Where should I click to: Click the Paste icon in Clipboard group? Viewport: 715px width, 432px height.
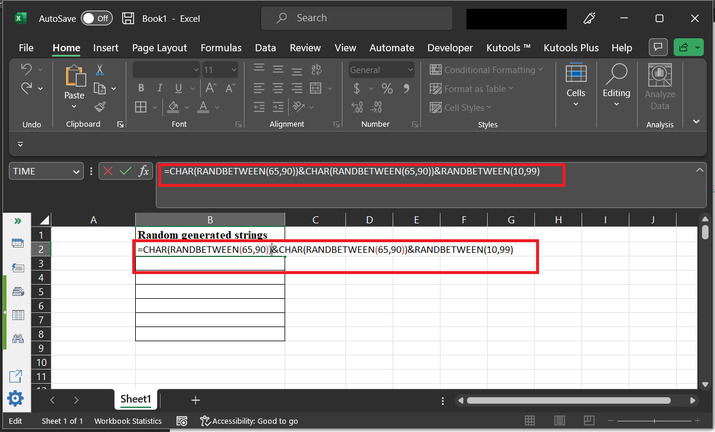(x=75, y=77)
